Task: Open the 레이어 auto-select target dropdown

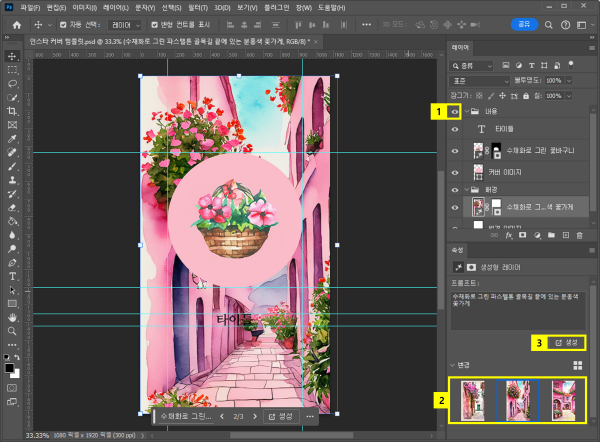Action: pos(125,24)
